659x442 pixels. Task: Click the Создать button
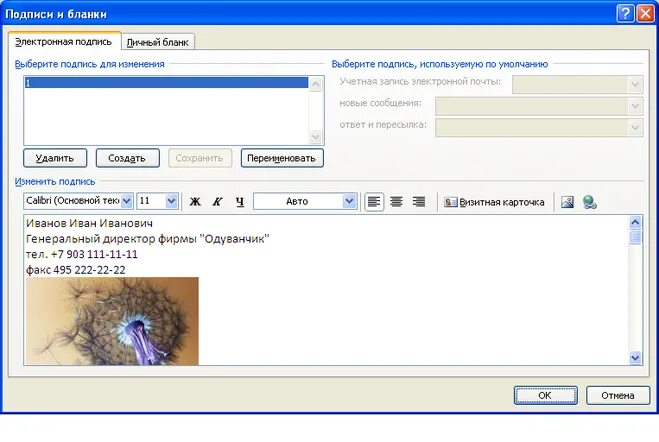pyautogui.click(x=127, y=158)
